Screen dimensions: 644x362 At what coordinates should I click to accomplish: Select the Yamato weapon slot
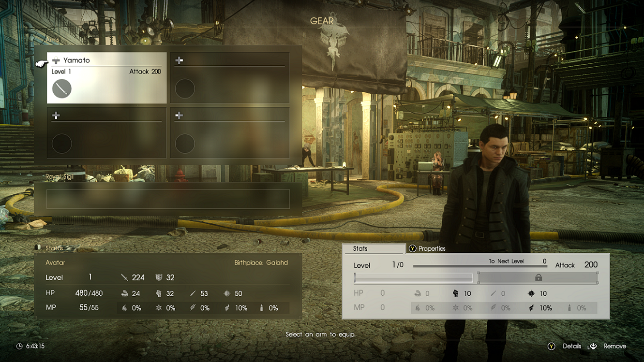[x=107, y=78]
